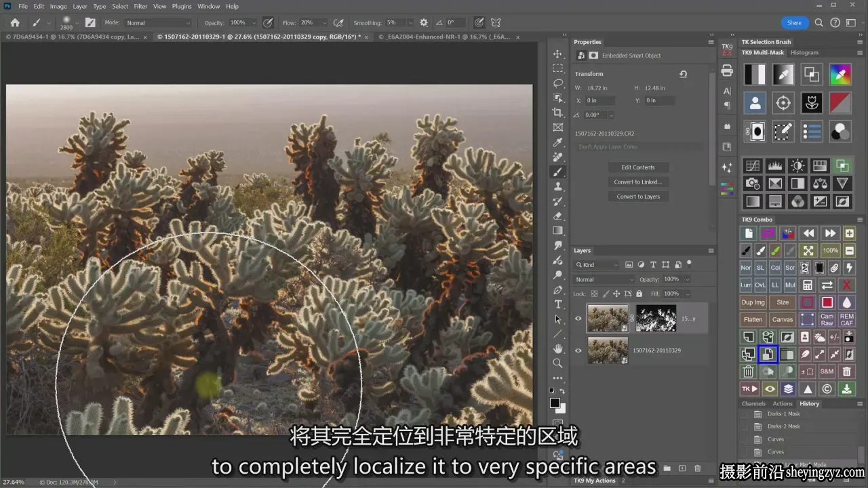The image size is (868, 488).
Task: Switch to the Histogram tab
Action: click(804, 52)
